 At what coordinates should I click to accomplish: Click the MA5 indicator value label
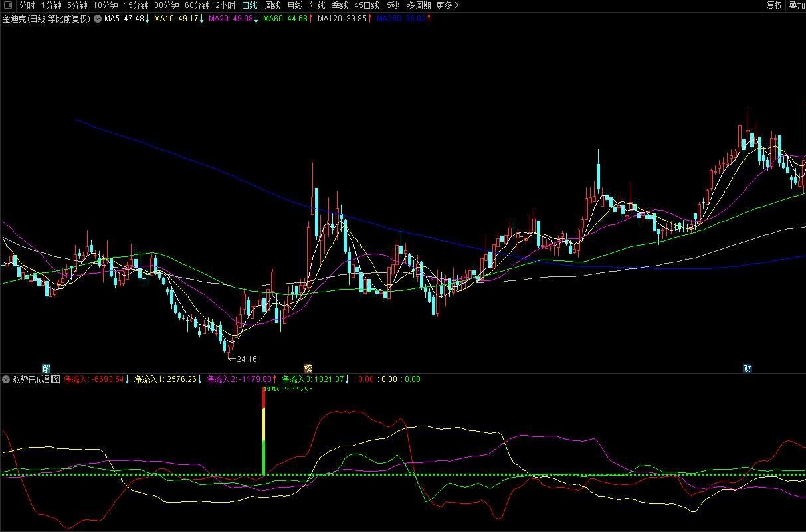(x=124, y=19)
